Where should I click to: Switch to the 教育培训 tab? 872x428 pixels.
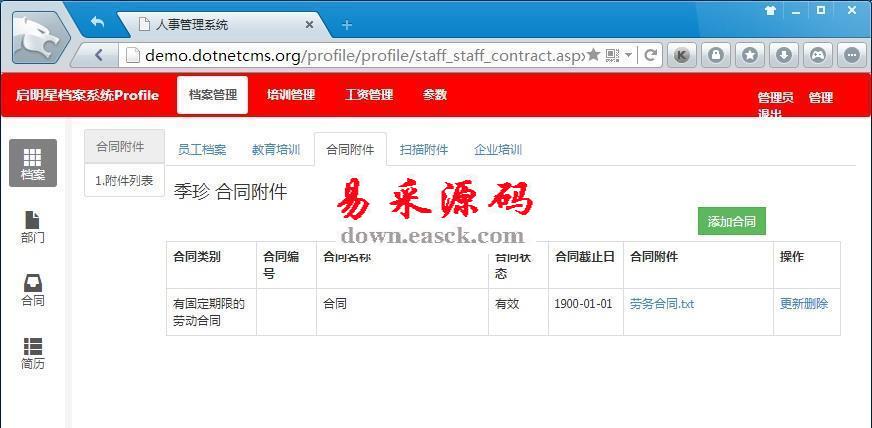pos(276,150)
